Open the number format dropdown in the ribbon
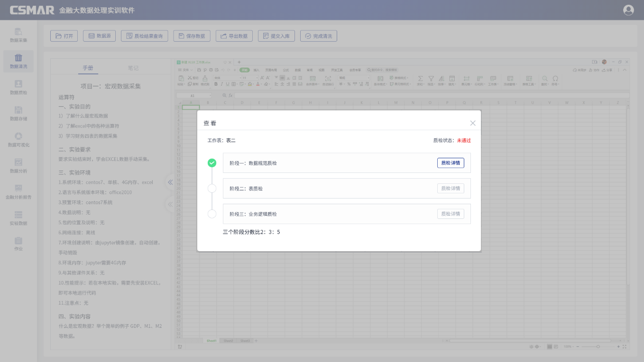 [x=368, y=78]
